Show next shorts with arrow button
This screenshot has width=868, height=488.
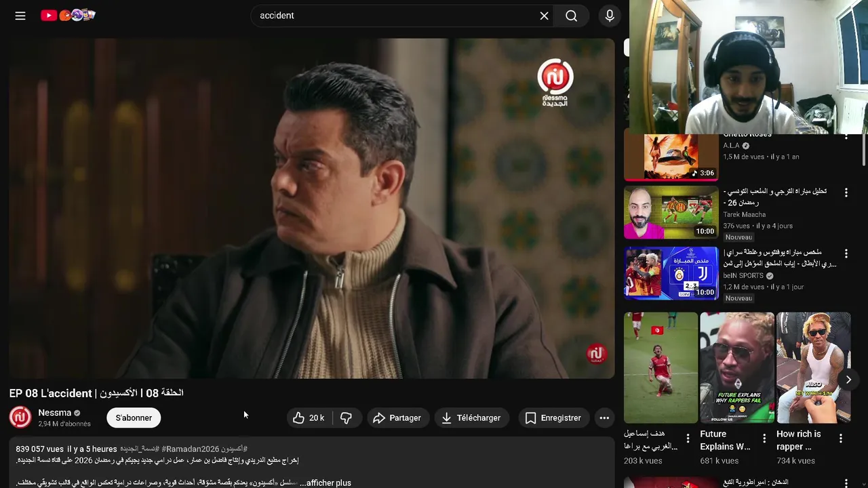[848, 380]
